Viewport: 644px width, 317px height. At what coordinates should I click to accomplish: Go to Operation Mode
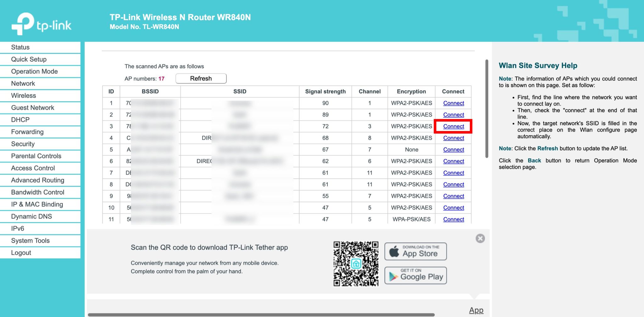click(x=40, y=71)
